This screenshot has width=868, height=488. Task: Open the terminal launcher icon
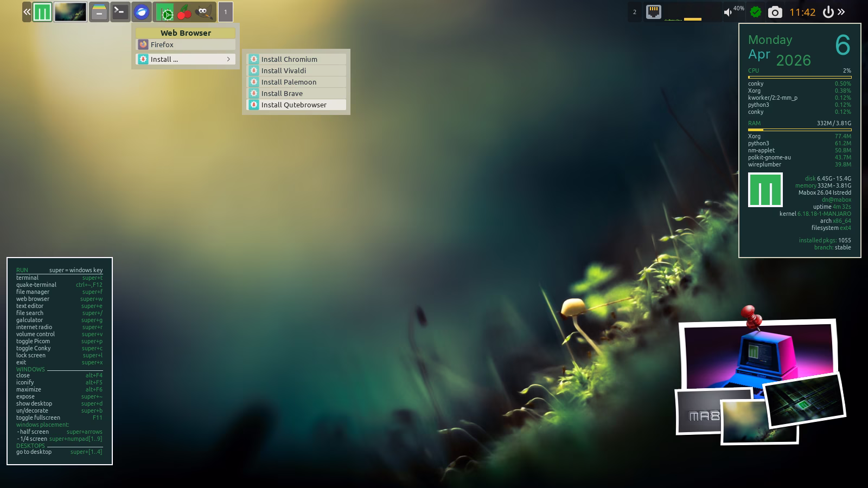[120, 12]
